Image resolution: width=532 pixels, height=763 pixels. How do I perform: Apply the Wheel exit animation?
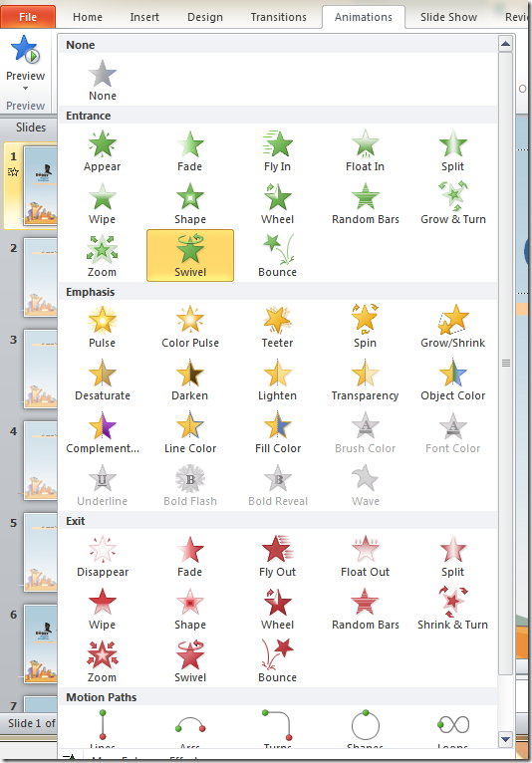pos(277,609)
